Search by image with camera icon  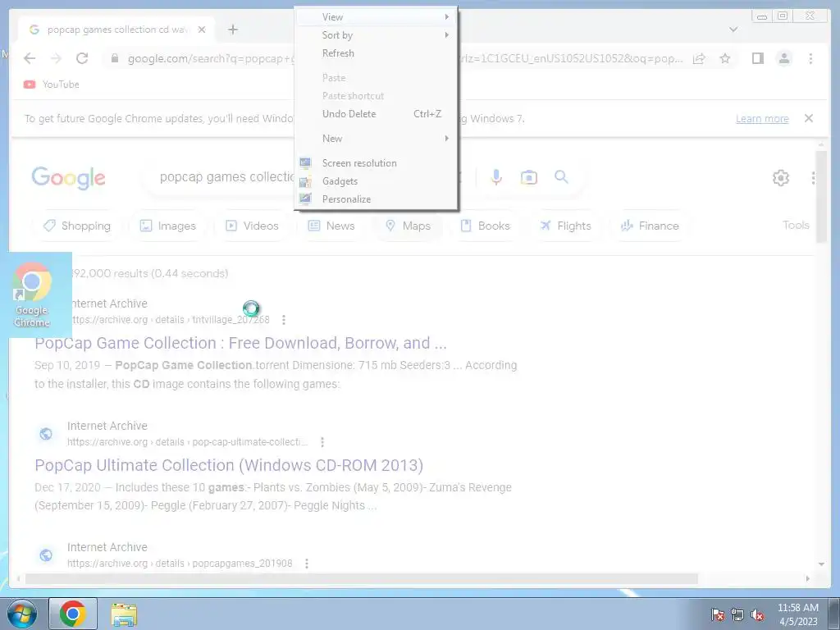click(x=529, y=177)
